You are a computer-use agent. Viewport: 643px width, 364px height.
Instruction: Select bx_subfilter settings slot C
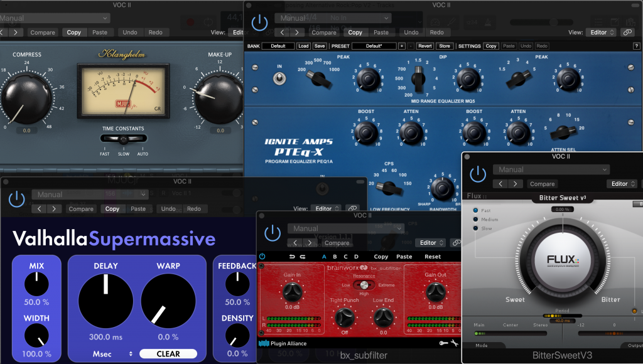pos(345,257)
